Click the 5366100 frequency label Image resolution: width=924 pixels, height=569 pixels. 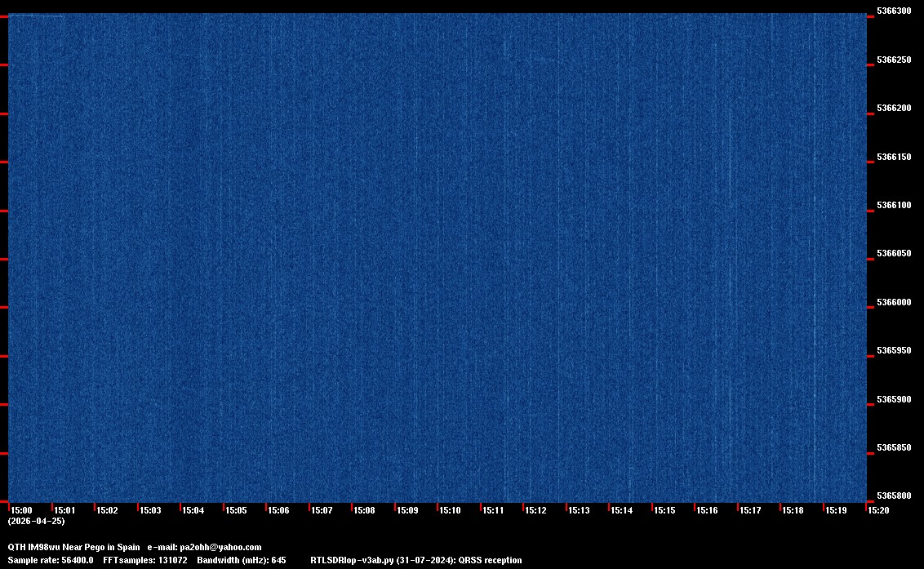[893, 206]
